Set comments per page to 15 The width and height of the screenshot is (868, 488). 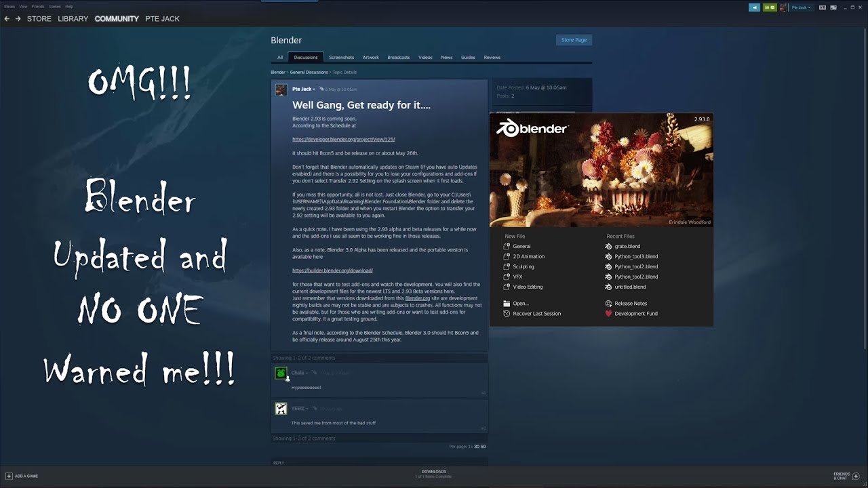point(471,447)
